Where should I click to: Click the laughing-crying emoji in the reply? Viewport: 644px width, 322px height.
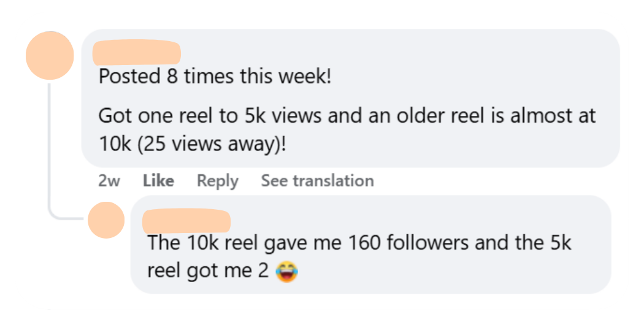pos(286,270)
